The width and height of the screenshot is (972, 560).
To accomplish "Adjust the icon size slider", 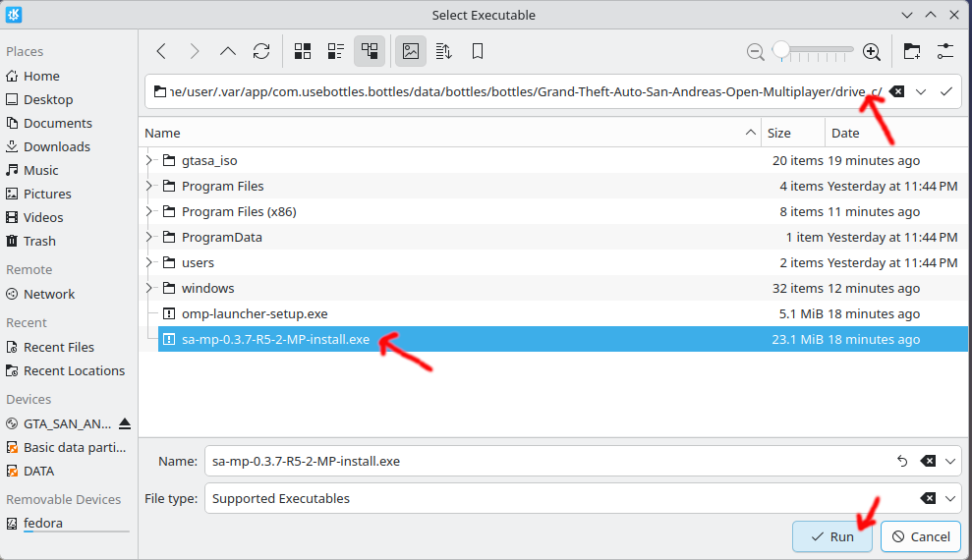I will coord(814,51).
